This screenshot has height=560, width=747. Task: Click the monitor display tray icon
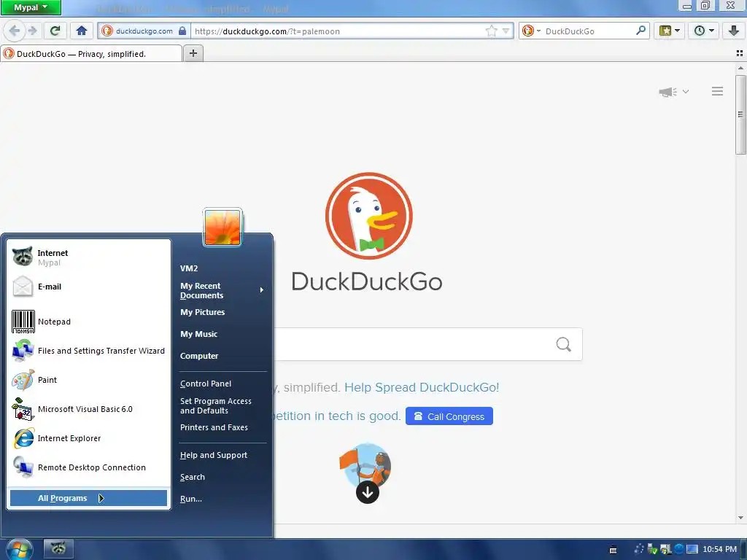692,550
